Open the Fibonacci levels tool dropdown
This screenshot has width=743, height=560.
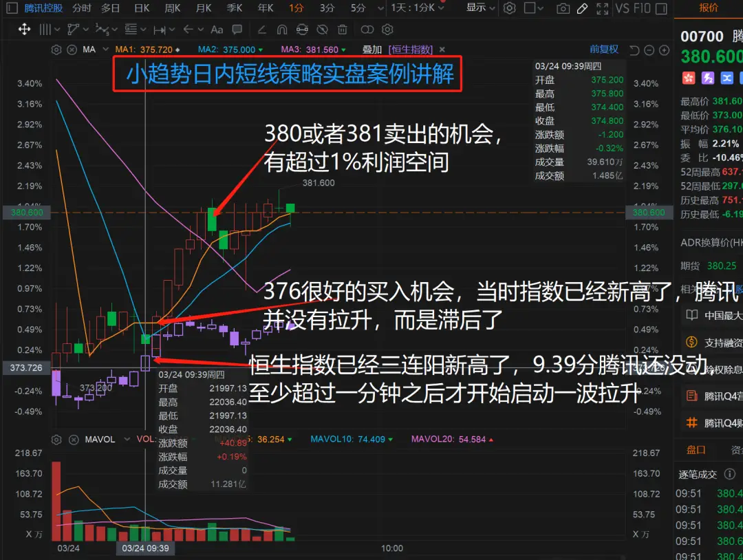tap(135, 30)
